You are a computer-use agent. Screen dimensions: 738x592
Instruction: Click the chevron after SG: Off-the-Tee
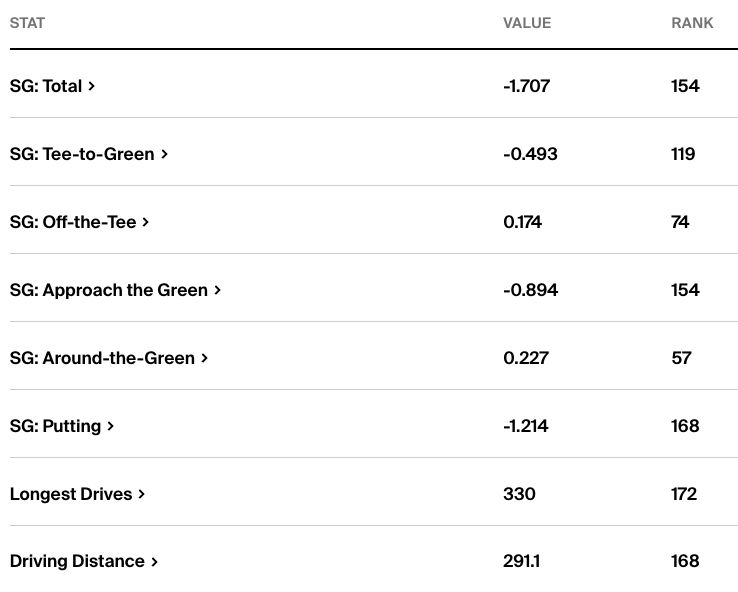click(146, 222)
